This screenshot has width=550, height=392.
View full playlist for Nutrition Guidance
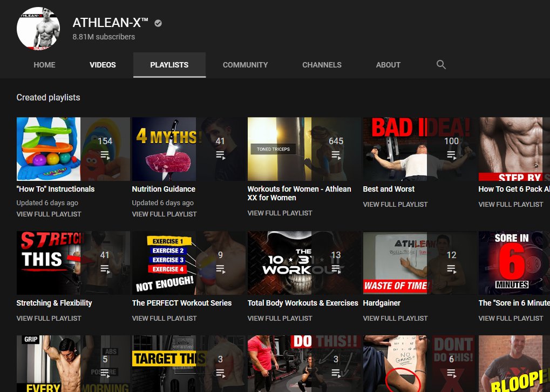click(164, 214)
